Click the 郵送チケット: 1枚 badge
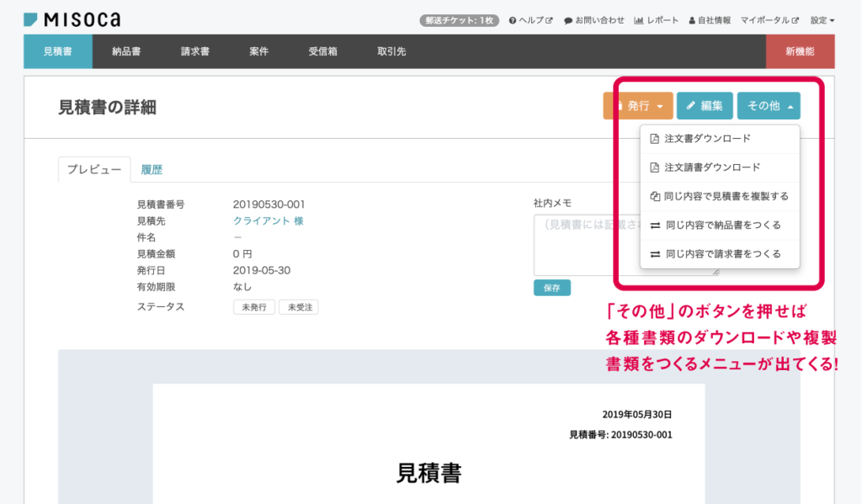The width and height of the screenshot is (862, 504). pos(460,20)
